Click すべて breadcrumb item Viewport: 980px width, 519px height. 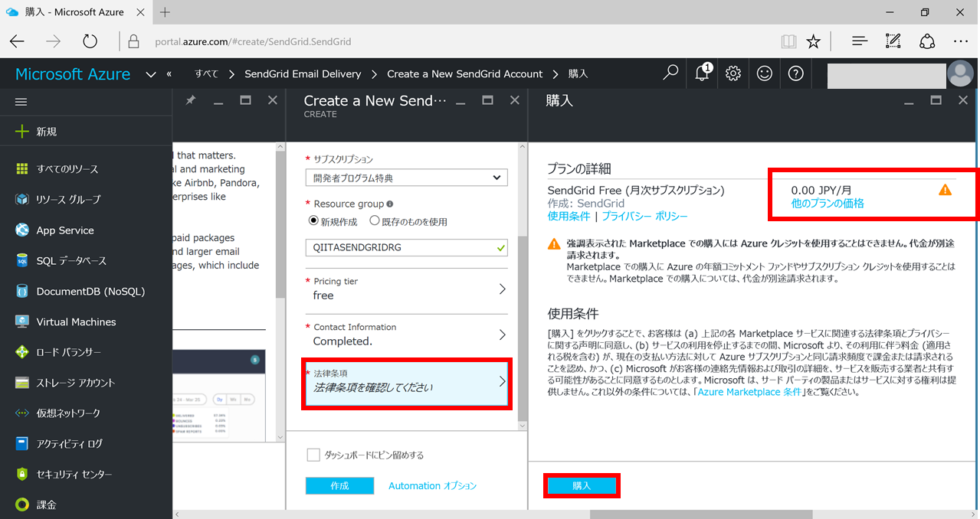coord(206,74)
